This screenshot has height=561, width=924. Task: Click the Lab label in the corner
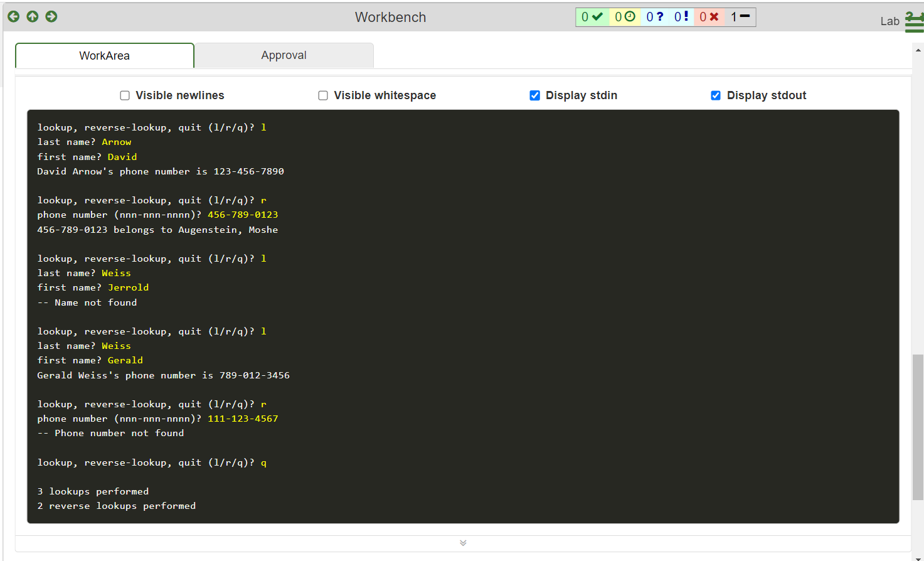pyautogui.click(x=890, y=21)
